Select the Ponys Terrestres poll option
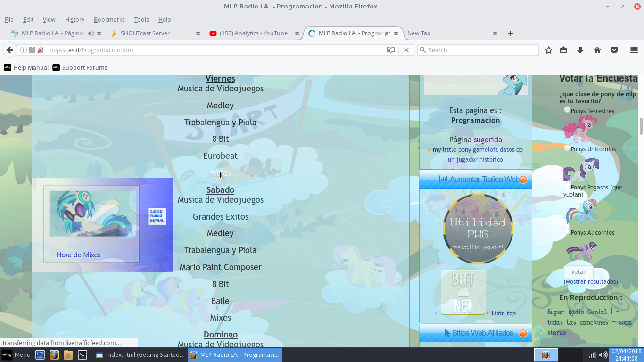This screenshot has width=644, height=362. 567,110
